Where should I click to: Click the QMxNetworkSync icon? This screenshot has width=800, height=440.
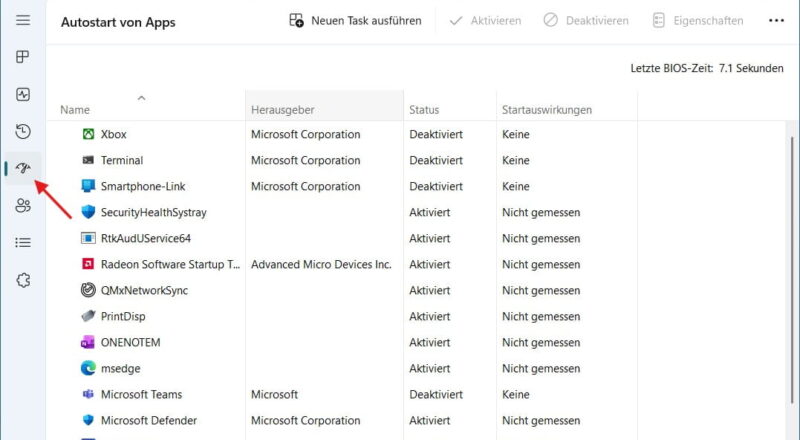tap(88, 290)
